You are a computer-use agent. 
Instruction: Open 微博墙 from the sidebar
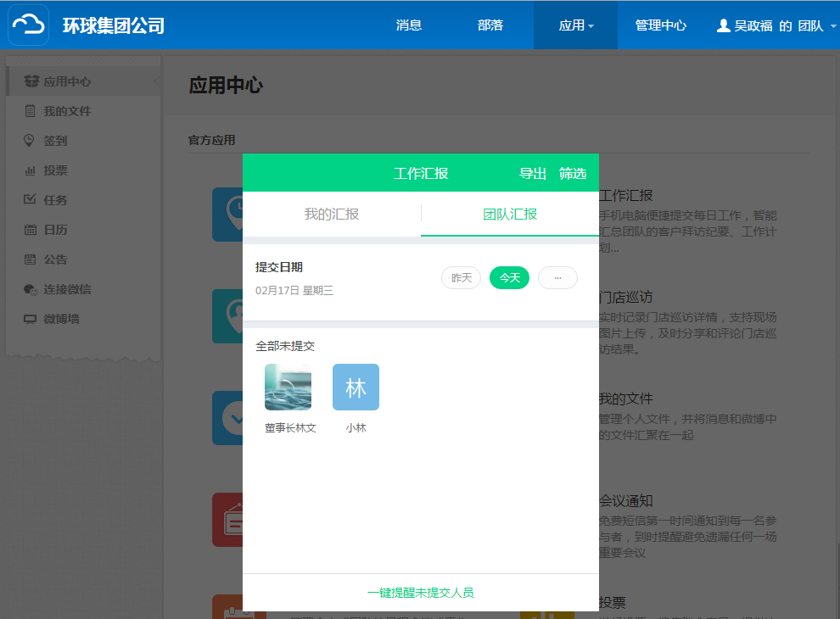tap(61, 319)
